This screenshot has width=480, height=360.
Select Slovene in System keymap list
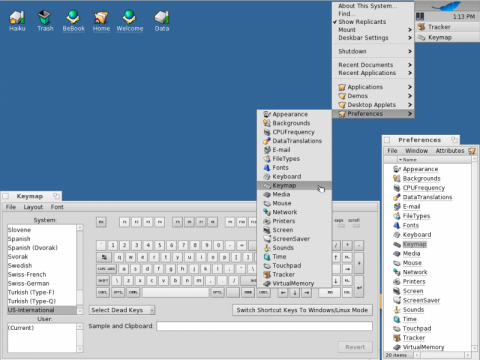[42, 230]
